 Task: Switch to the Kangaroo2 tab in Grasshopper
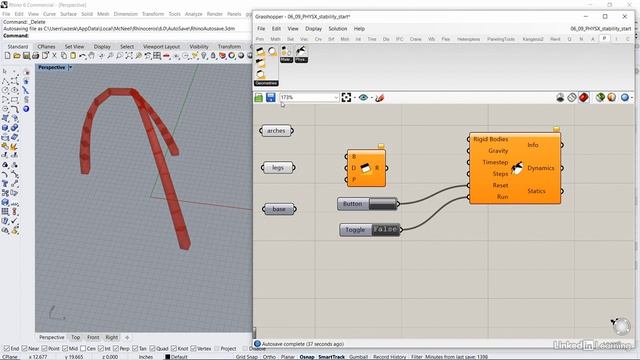pyautogui.click(x=533, y=39)
